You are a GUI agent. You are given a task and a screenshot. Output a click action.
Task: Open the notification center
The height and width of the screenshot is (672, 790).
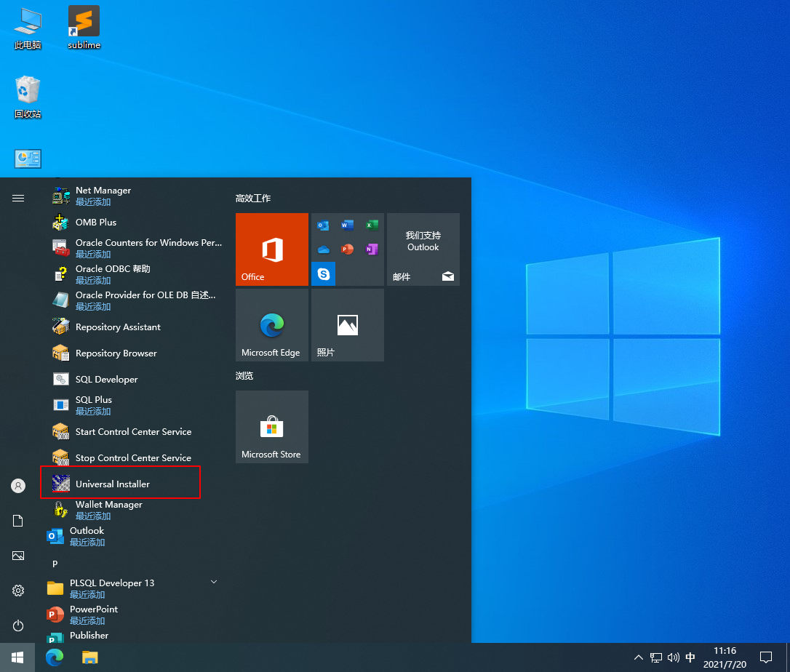[766, 657]
